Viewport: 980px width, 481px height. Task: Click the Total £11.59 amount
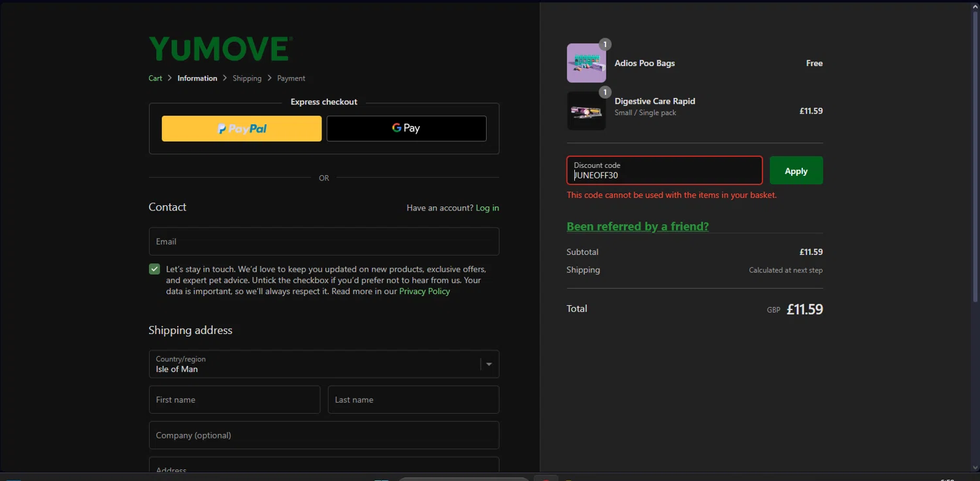(x=805, y=309)
